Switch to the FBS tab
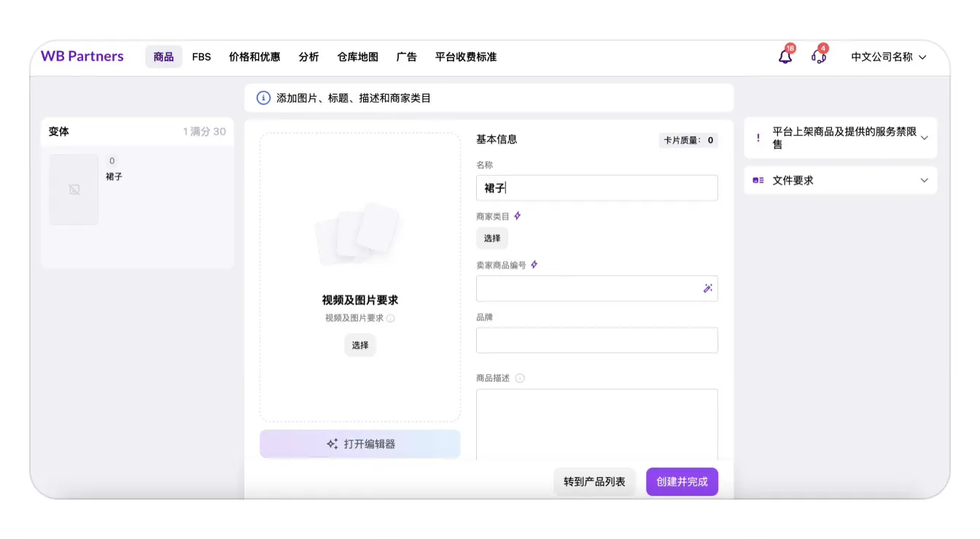980x539 pixels. click(201, 56)
